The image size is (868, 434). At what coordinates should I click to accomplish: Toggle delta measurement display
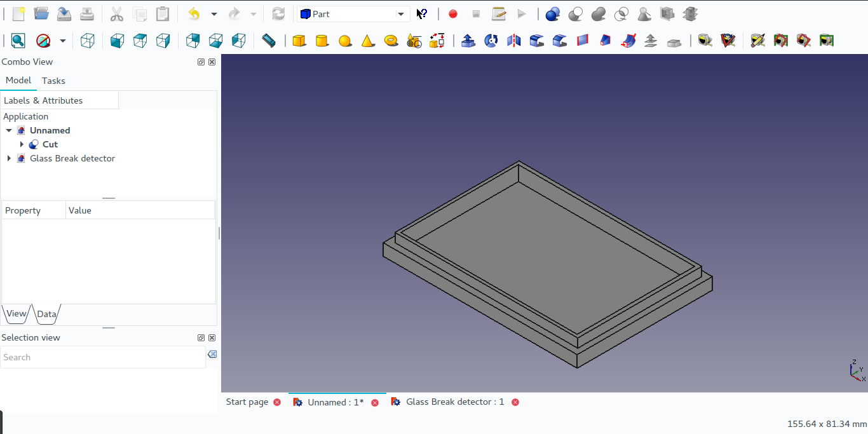[x=827, y=41]
